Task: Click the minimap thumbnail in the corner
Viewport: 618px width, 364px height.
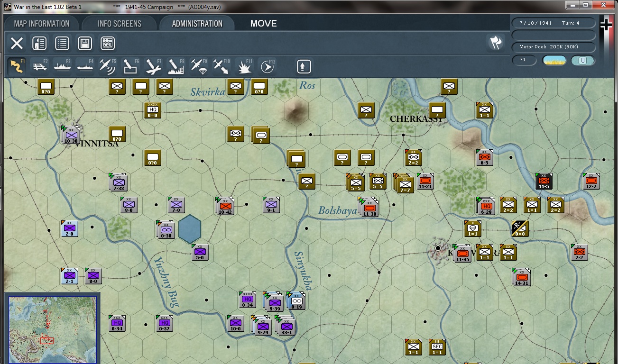Action: point(52,330)
